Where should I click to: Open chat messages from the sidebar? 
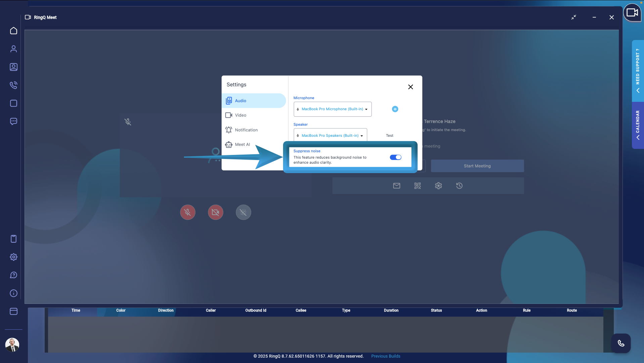13,121
